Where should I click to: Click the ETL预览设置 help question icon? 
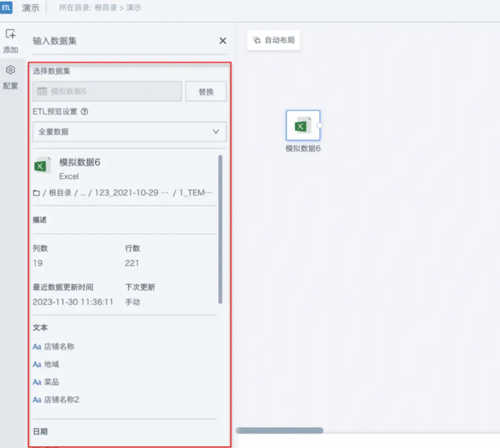tap(85, 111)
